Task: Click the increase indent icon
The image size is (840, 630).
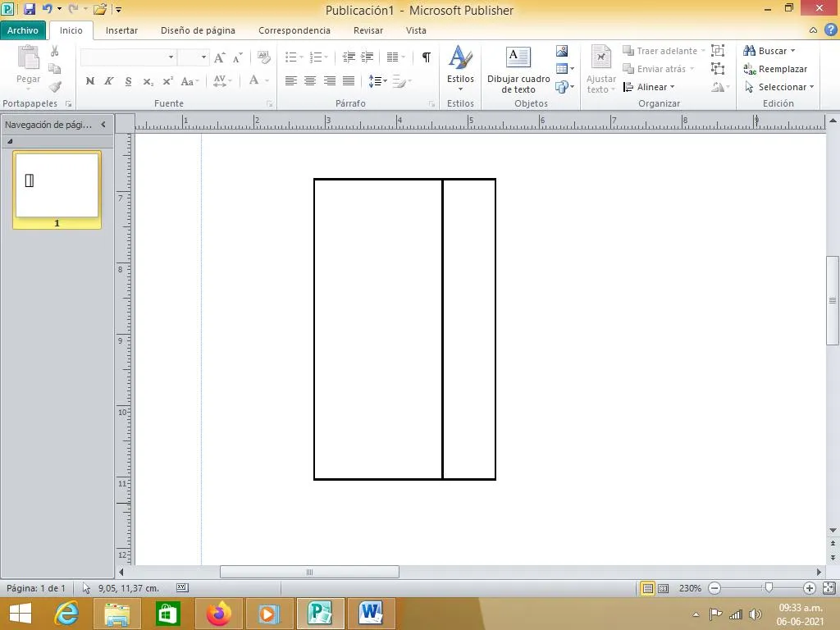Action: pos(367,57)
